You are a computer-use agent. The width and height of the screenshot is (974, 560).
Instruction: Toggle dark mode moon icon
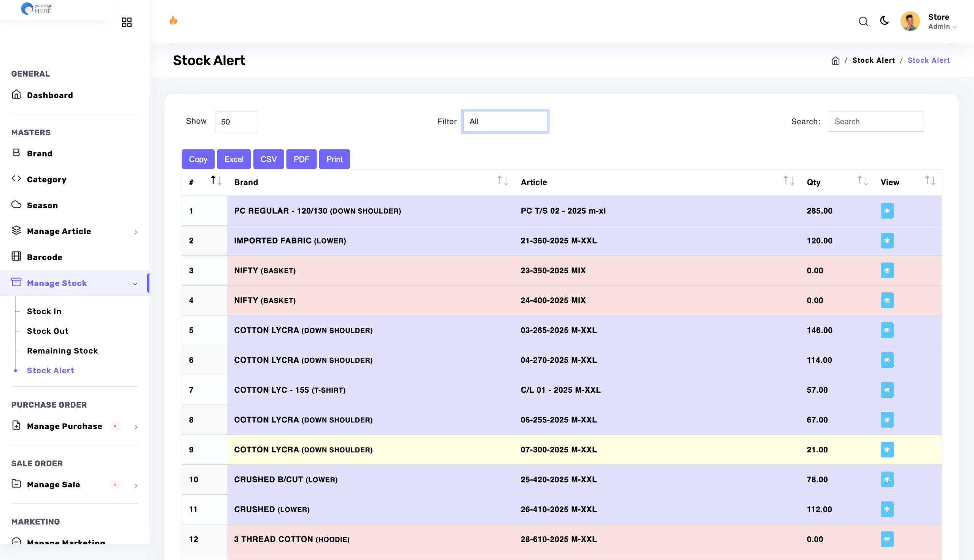point(884,21)
